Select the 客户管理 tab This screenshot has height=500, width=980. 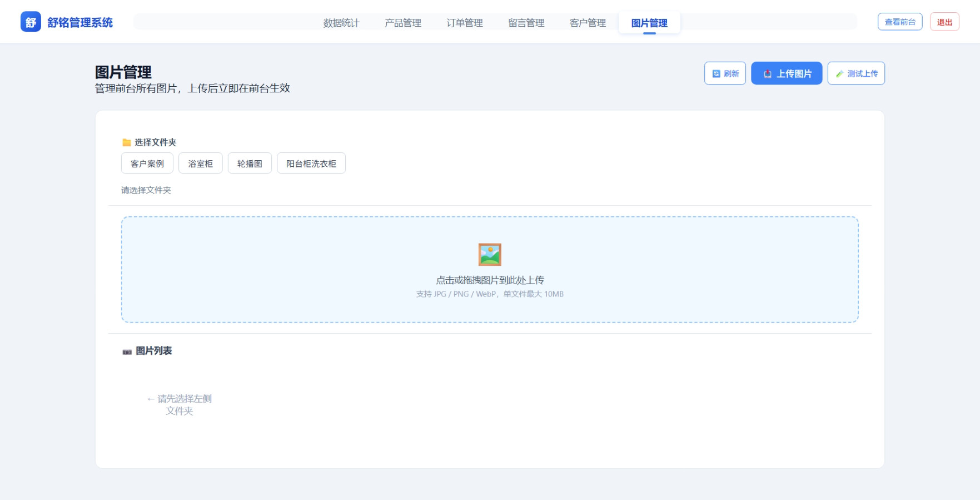(588, 23)
